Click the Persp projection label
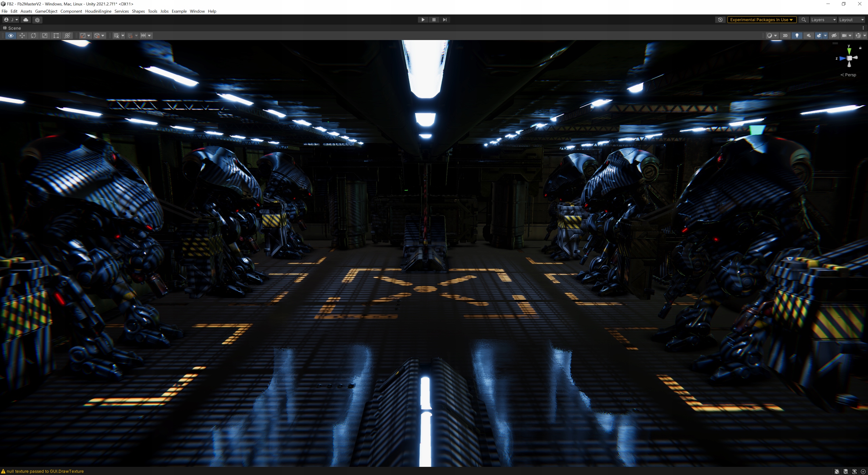Image resolution: width=868 pixels, height=475 pixels. pos(850,75)
